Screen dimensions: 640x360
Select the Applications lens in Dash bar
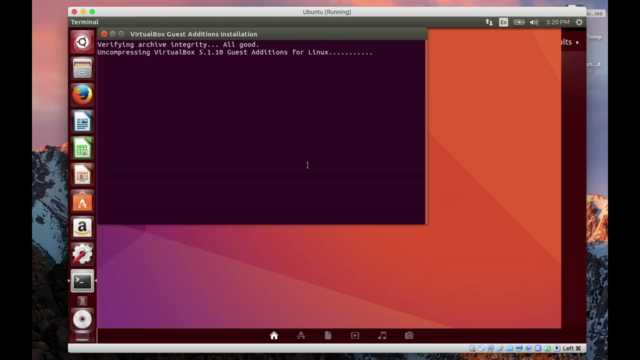pyautogui.click(x=301, y=336)
